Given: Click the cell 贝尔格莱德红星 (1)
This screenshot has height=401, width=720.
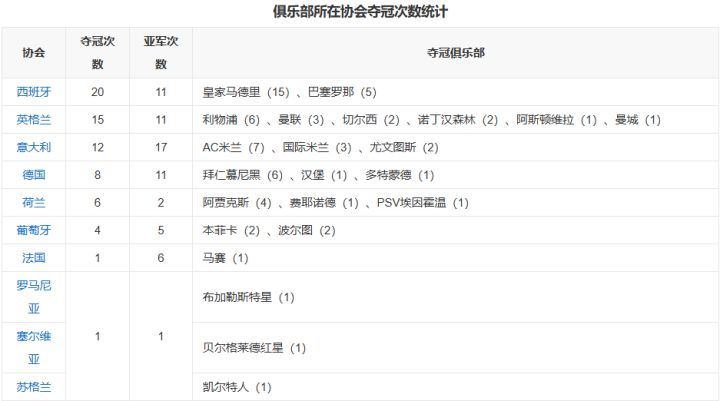Looking at the screenshot, I should 456,347.
